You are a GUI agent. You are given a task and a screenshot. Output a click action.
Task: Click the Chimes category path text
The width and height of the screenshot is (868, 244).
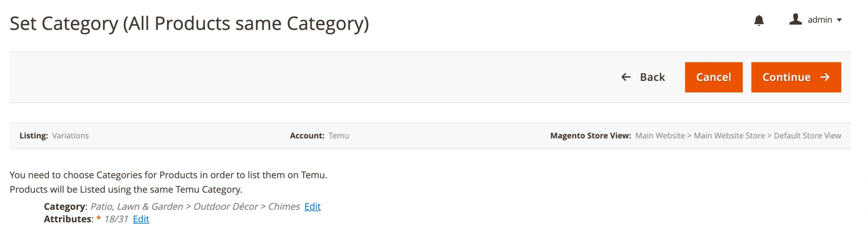pyautogui.click(x=283, y=206)
